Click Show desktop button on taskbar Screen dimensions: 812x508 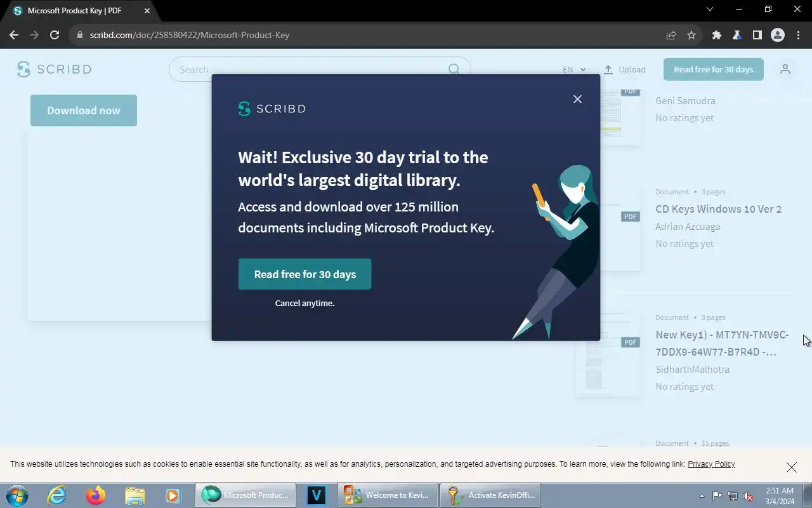(807, 495)
